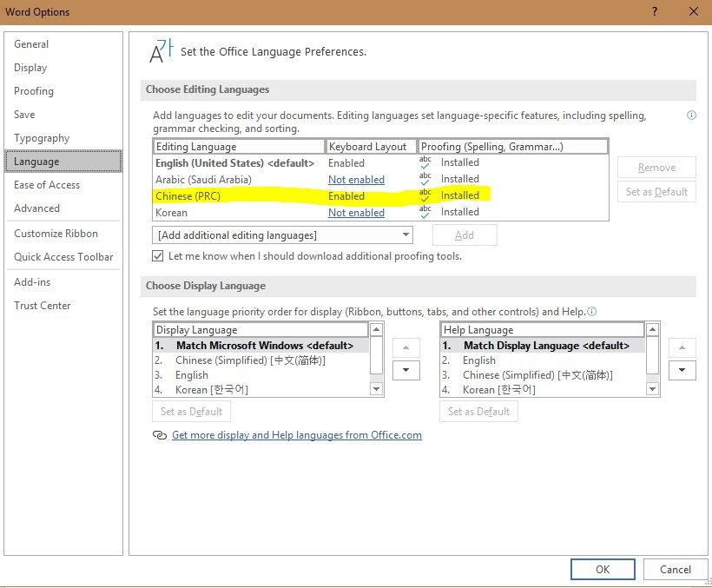Screen dimensions: 712x588
Task: Open the Typography options category
Action: 63,138
